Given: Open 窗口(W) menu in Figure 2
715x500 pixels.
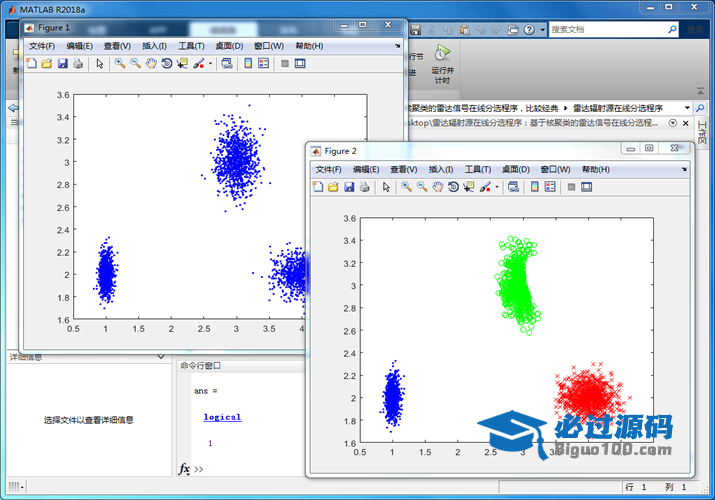Looking at the screenshot, I should click(x=555, y=170).
